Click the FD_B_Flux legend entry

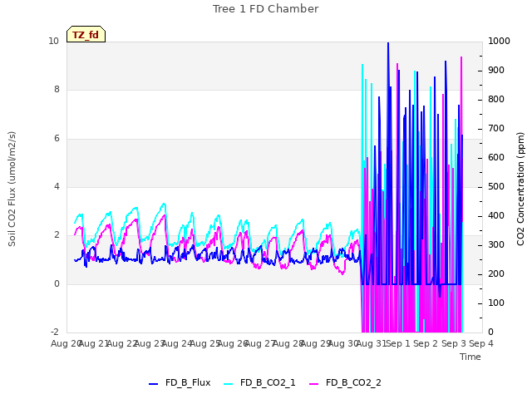click(x=180, y=383)
